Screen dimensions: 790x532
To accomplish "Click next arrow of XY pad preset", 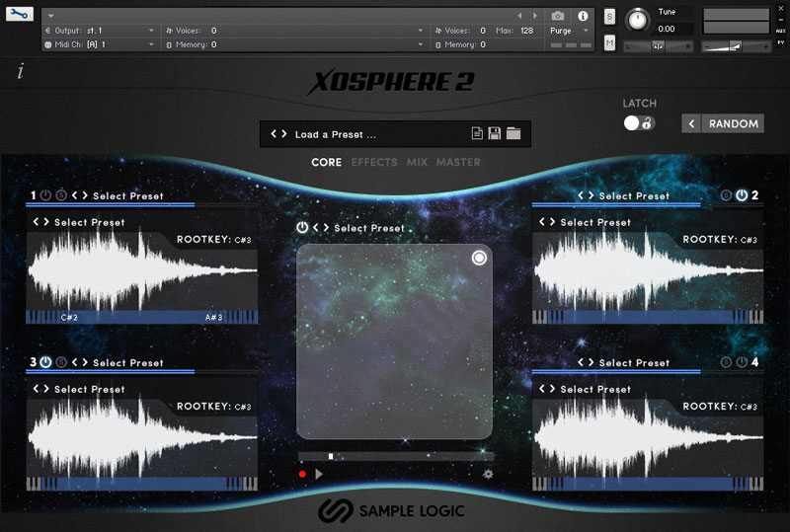I will [326, 228].
